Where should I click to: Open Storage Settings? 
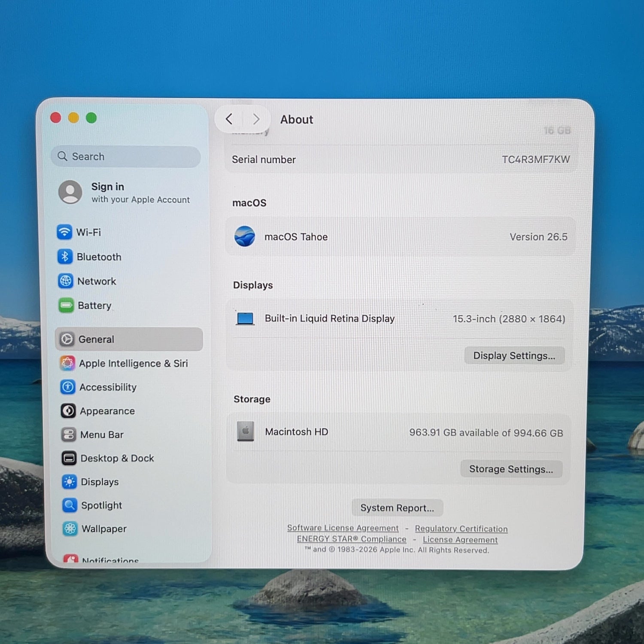[x=511, y=469]
